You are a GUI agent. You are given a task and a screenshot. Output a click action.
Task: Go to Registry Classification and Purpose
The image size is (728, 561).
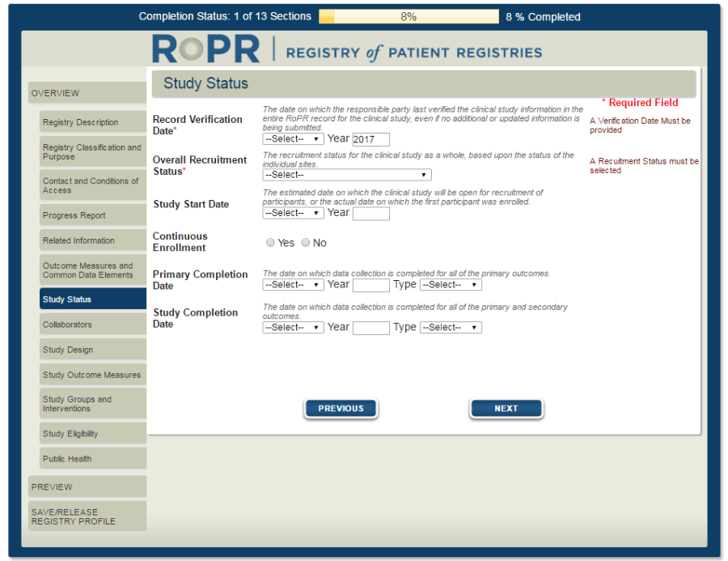93,152
